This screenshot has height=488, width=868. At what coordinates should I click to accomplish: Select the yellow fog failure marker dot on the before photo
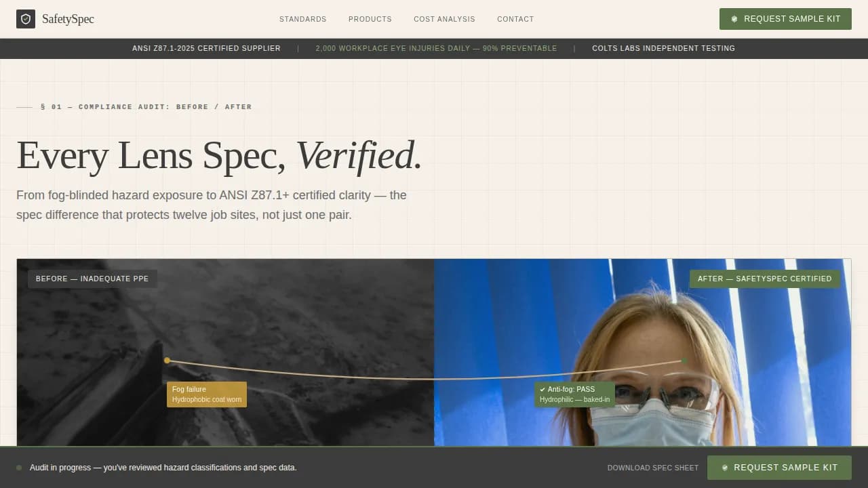point(167,361)
